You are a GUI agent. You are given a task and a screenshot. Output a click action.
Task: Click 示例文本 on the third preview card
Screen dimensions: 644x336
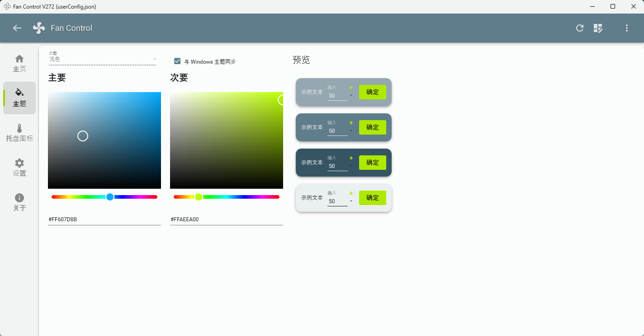(312, 163)
